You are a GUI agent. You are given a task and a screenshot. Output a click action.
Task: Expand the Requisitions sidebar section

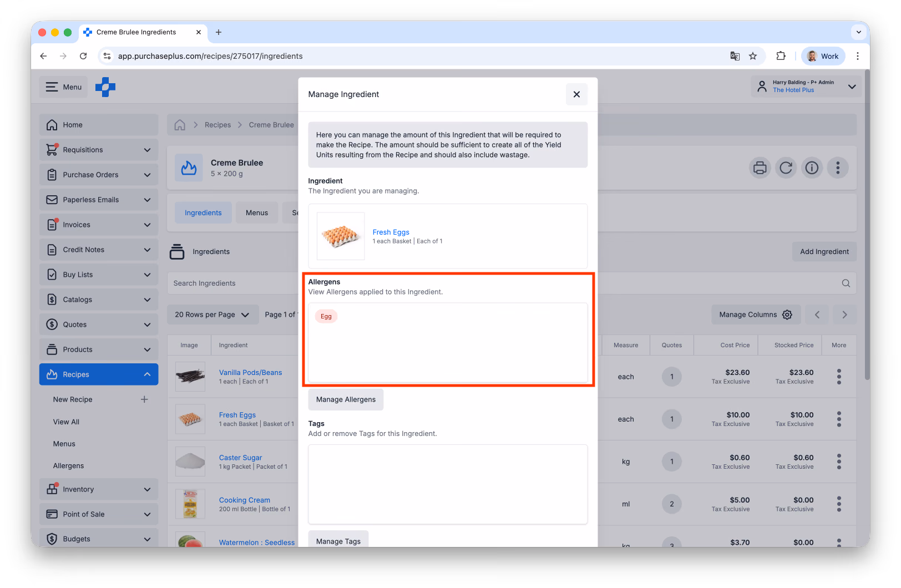pyautogui.click(x=99, y=150)
